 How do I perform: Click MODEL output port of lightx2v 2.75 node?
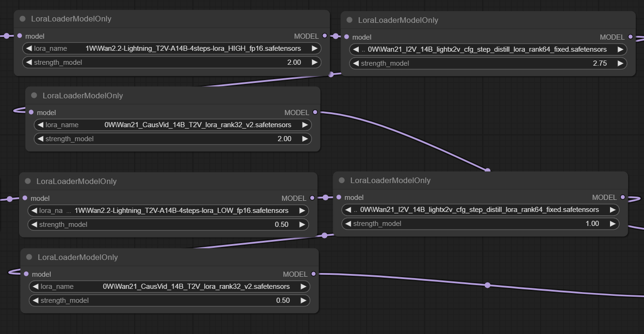[630, 37]
